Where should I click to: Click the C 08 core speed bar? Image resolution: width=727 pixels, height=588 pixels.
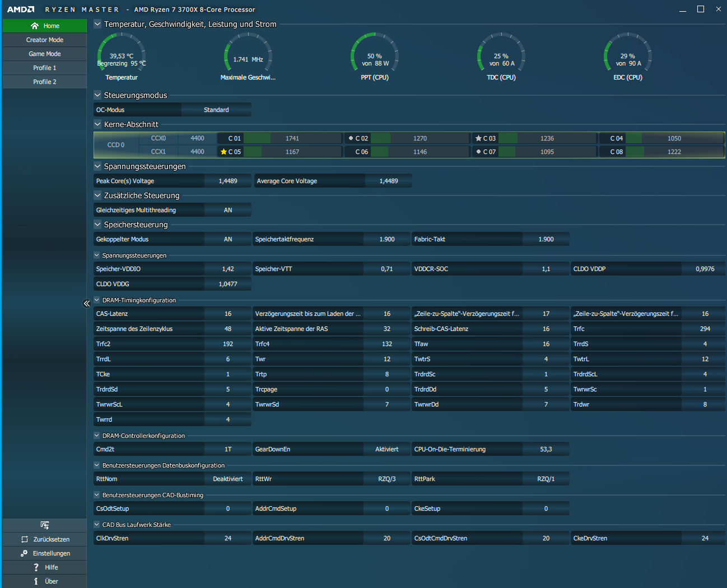click(x=674, y=152)
